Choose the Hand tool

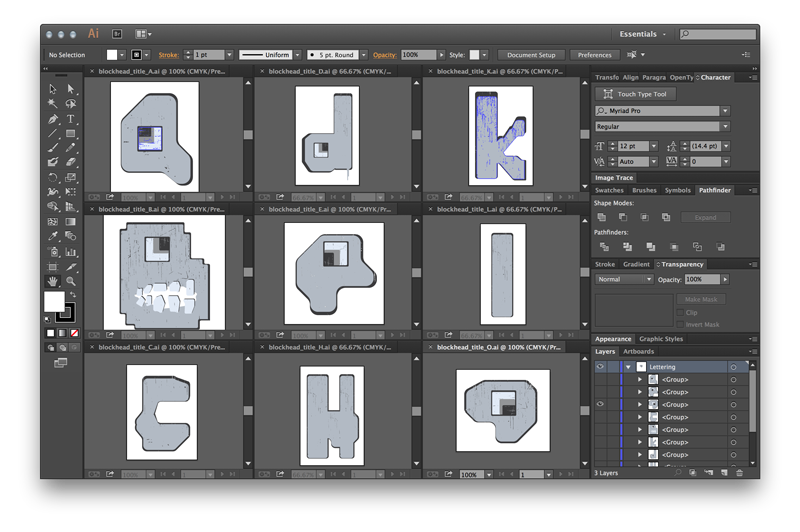[53, 281]
